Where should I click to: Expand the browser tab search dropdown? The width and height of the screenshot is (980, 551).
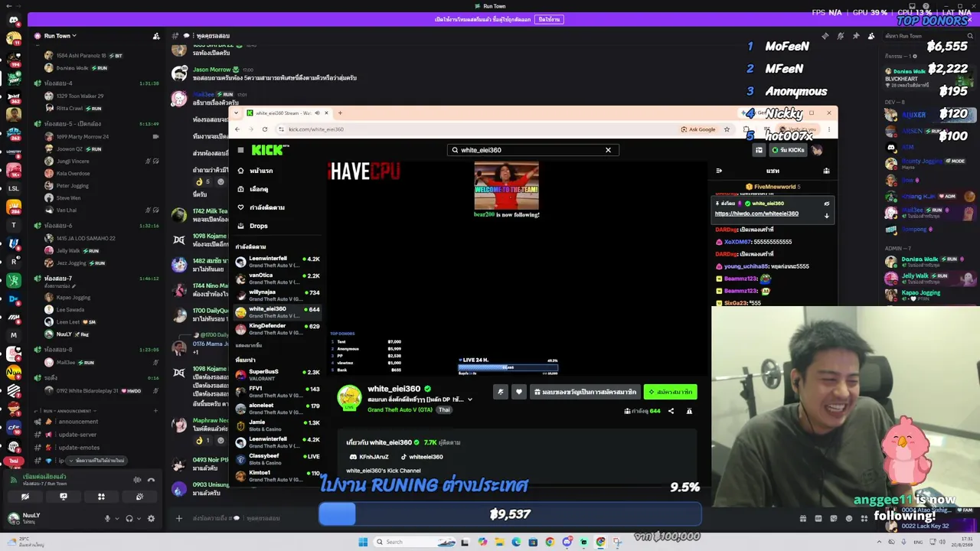coord(236,113)
